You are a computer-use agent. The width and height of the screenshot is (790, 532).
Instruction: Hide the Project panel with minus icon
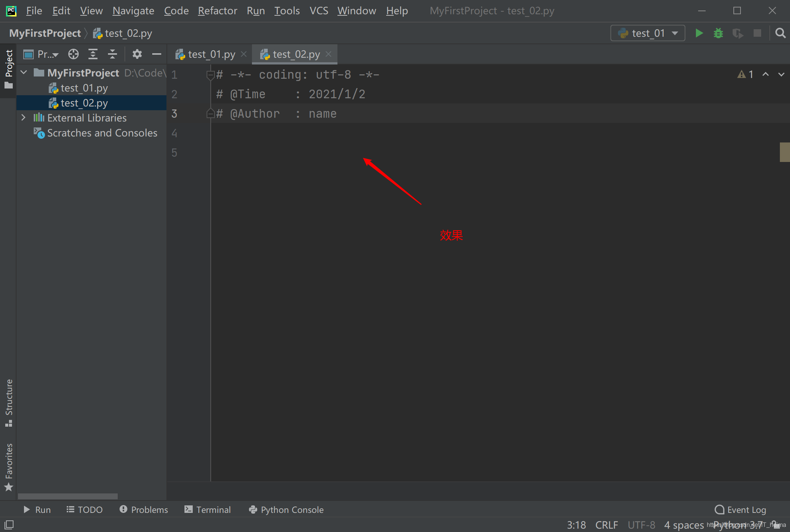[157, 54]
